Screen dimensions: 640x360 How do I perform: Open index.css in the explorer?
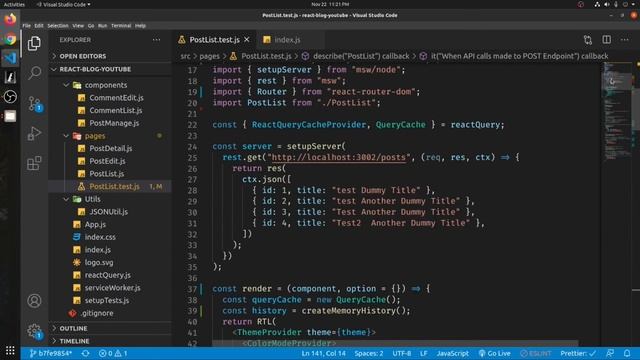tap(100, 237)
